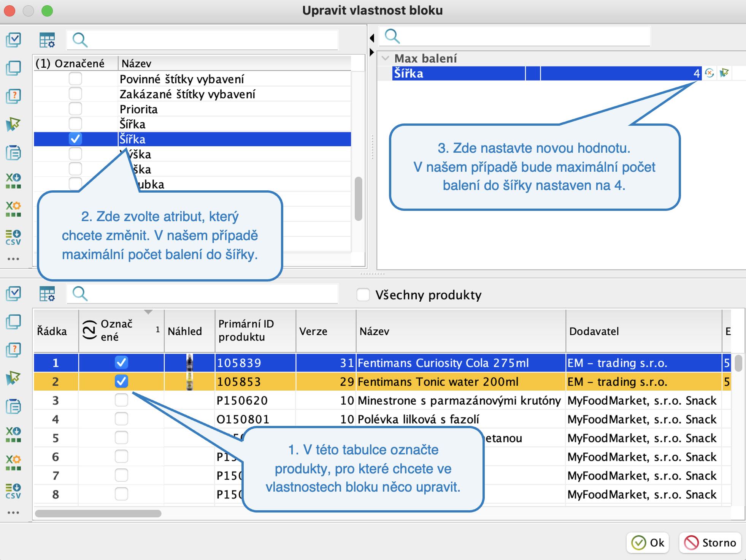The height and width of the screenshot is (560, 746).
Task: Select product ID P150620 cell
Action: [255, 400]
